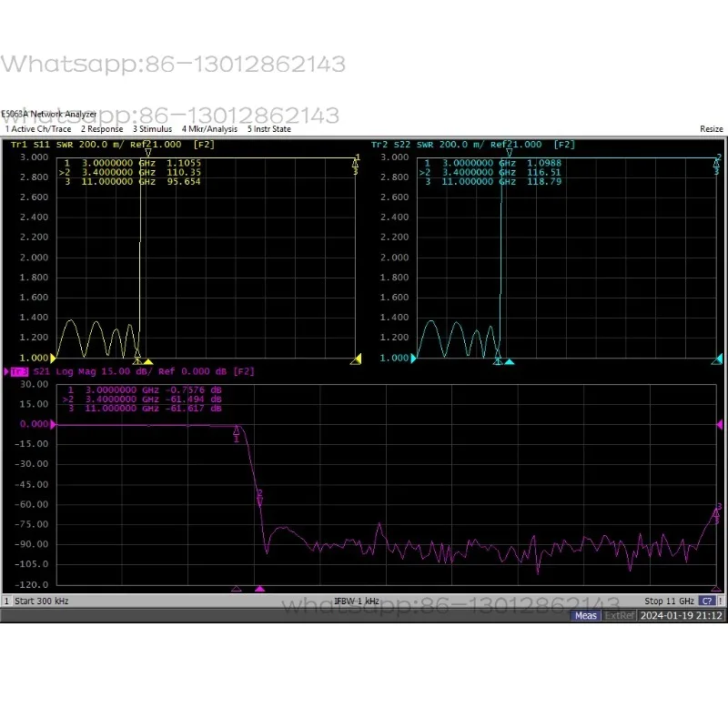Click Tr3 marker 3 readout -61.617 dB

pyautogui.click(x=194, y=409)
